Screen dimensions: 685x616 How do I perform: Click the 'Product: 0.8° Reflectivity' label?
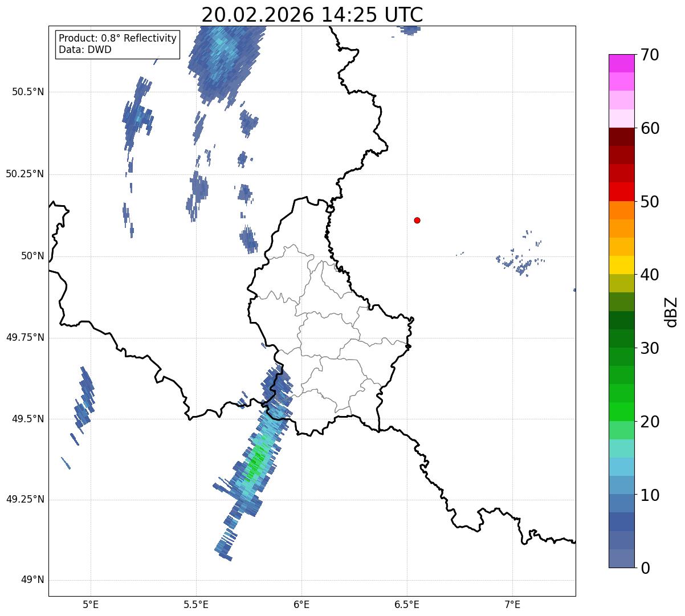click(x=118, y=38)
